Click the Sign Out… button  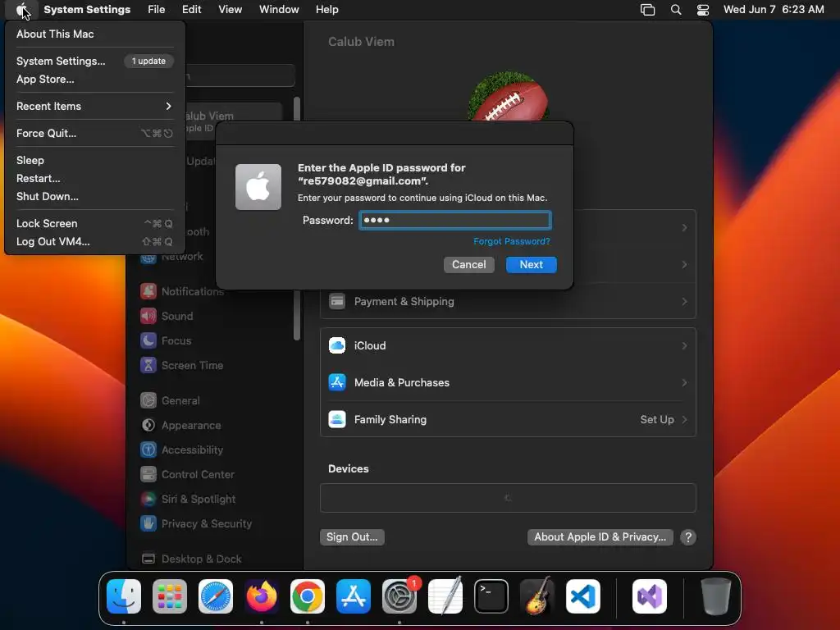click(352, 536)
